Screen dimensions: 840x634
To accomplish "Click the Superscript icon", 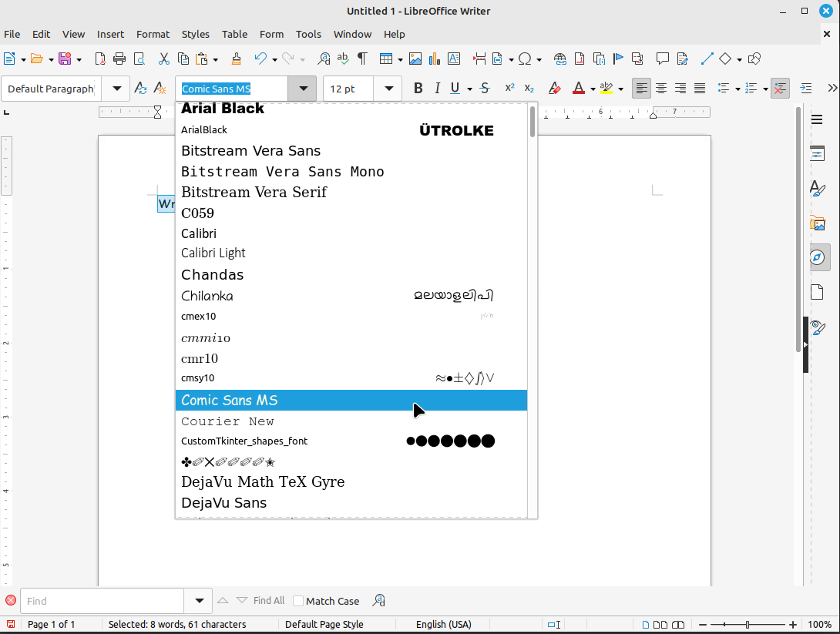I will pos(509,89).
